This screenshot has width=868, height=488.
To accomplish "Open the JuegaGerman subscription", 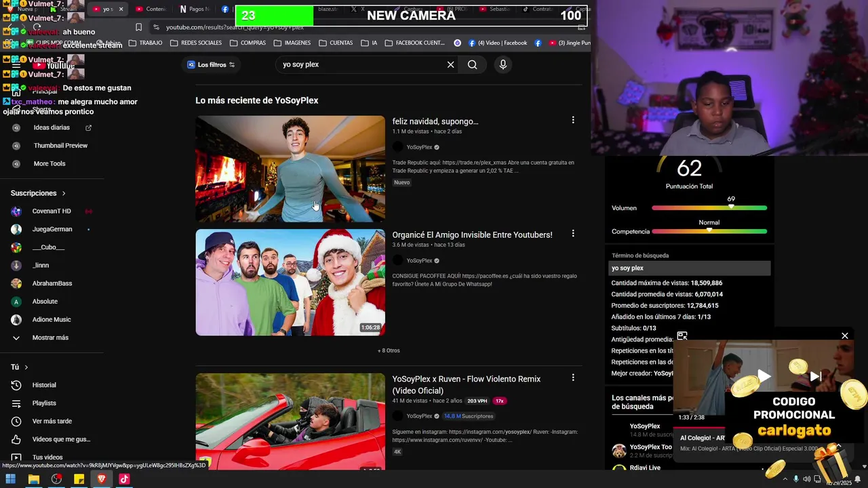I will (x=52, y=229).
